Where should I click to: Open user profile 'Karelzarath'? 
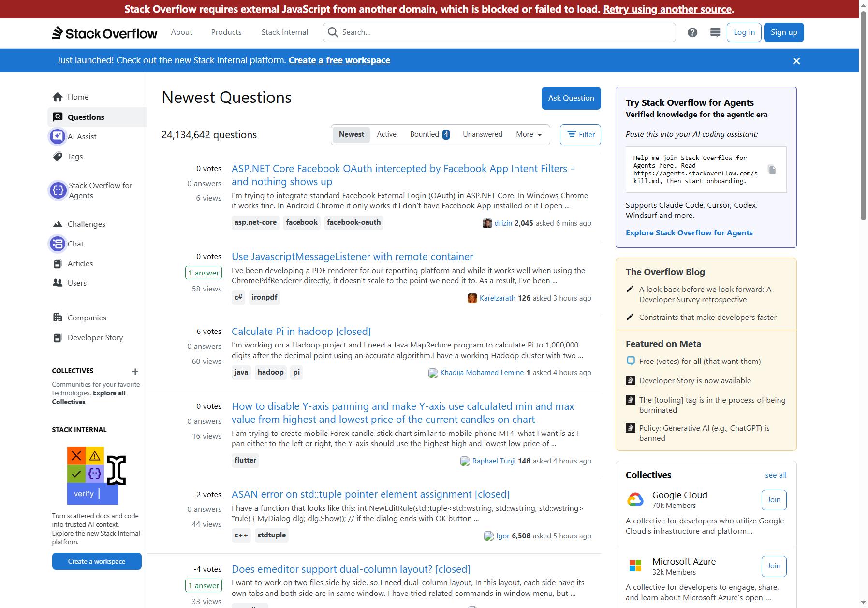[x=497, y=298]
